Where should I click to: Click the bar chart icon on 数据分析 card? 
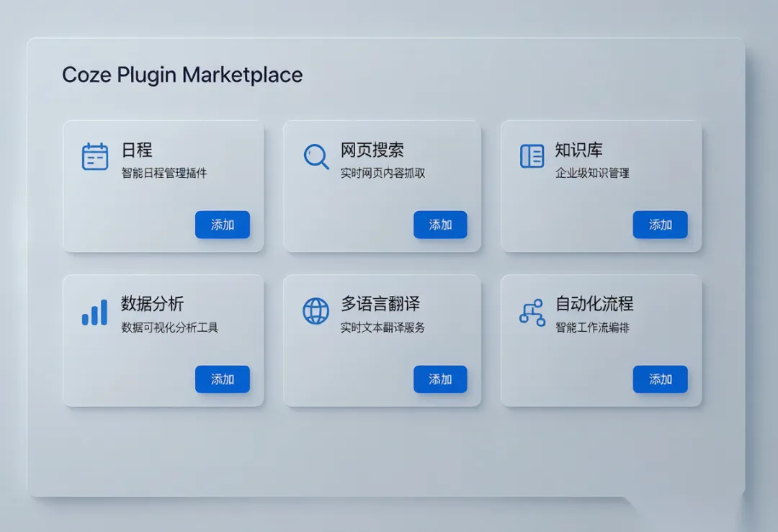click(x=94, y=312)
